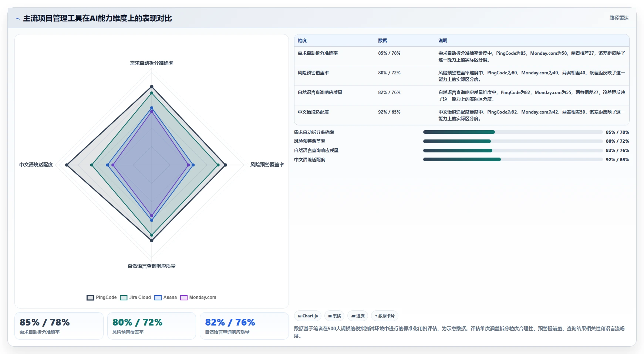The height and width of the screenshot is (354, 644).
Task: Click the 自然语言查询响应质量 progress bar
Action: 513,151
